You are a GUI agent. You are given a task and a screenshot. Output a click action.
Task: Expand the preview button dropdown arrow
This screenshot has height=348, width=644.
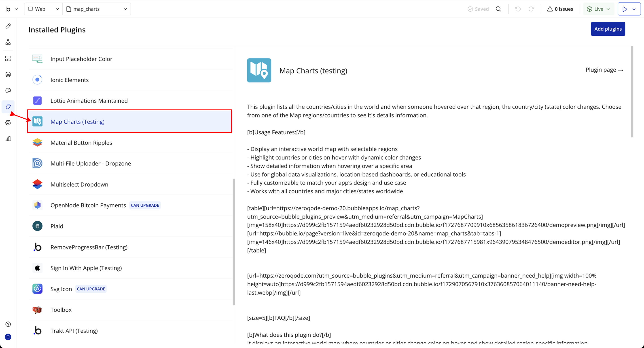click(634, 9)
